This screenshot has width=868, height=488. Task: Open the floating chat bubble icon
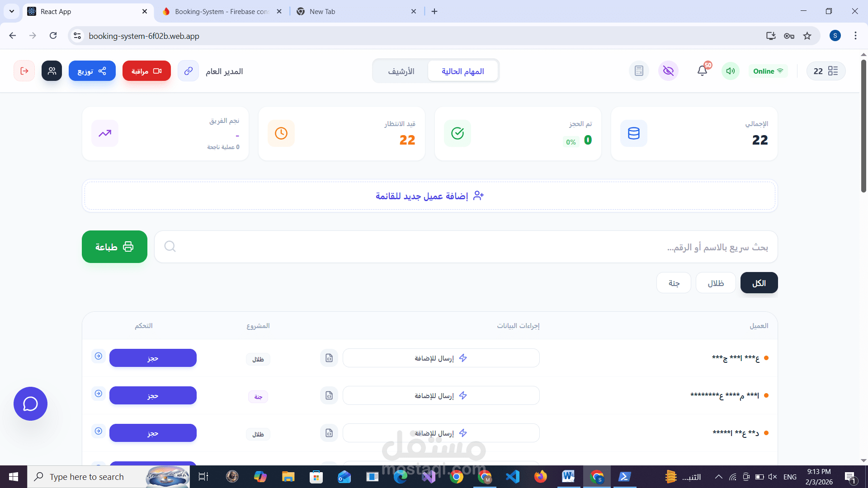[x=30, y=404]
